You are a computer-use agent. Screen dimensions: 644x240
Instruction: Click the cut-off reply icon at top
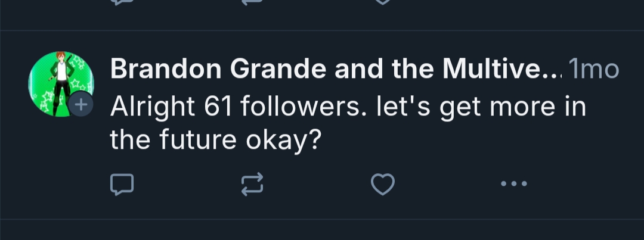pyautogui.click(x=122, y=2)
